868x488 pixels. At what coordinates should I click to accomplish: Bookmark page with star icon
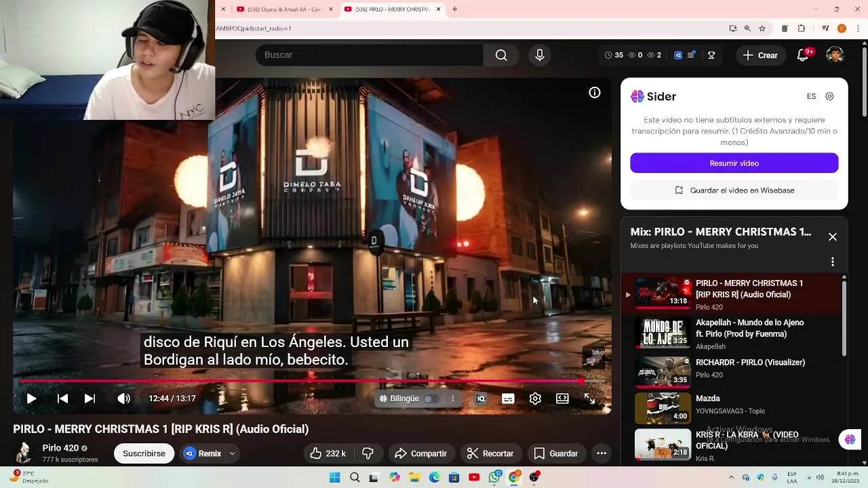pos(762,28)
